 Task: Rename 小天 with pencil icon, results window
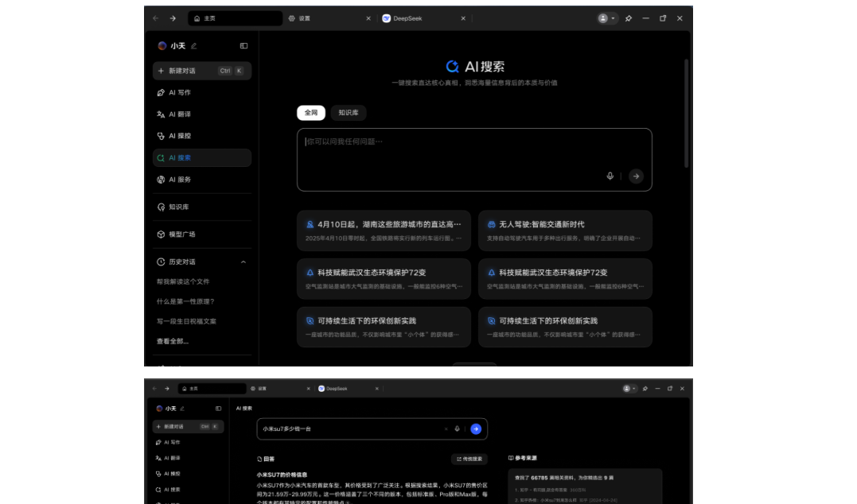pyautogui.click(x=182, y=409)
